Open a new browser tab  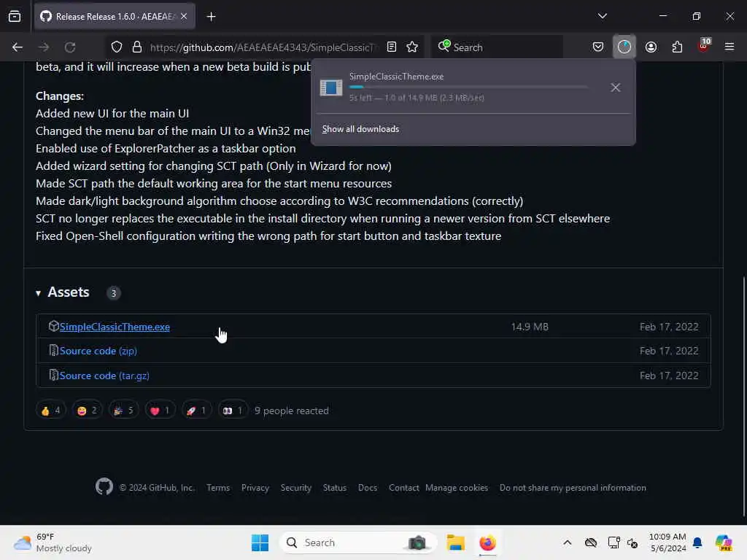coord(211,17)
